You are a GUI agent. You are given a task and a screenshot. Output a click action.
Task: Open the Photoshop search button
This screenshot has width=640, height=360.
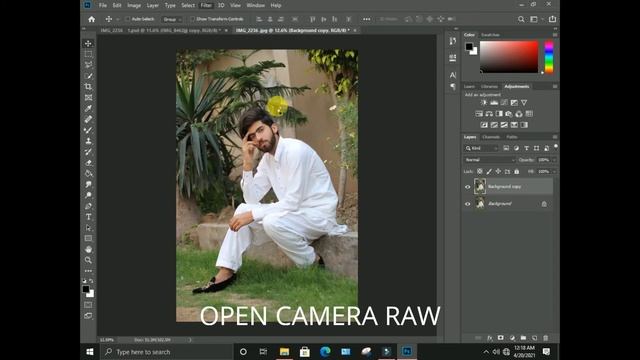pyautogui.click(x=521, y=19)
